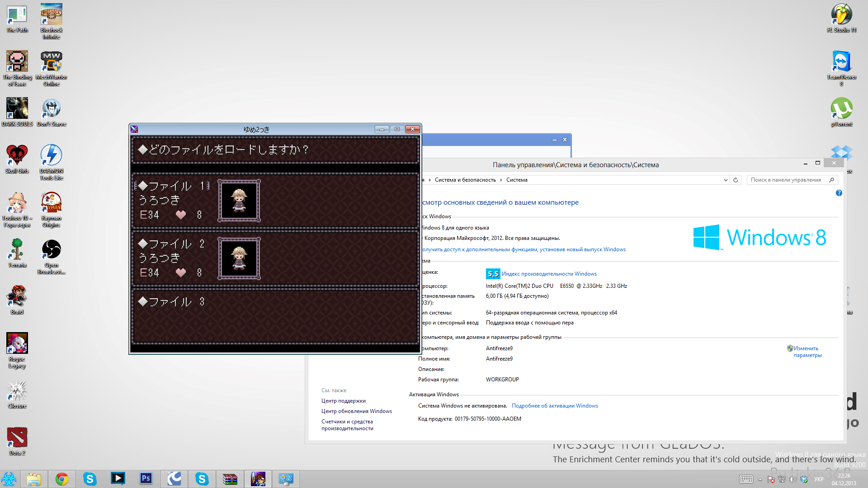This screenshot has height=488, width=868.
Task: Open Chrome from the taskbar
Action: pyautogui.click(x=62, y=479)
